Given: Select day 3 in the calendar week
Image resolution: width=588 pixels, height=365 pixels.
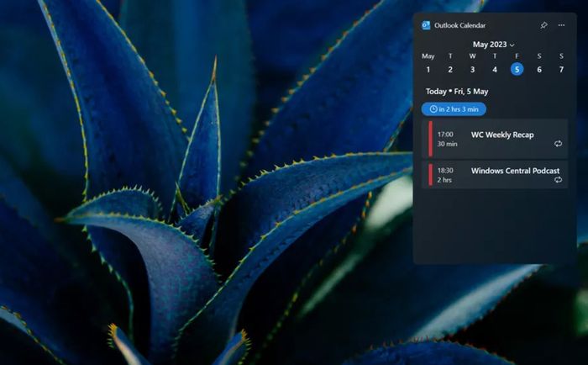Looking at the screenshot, I should tap(472, 70).
